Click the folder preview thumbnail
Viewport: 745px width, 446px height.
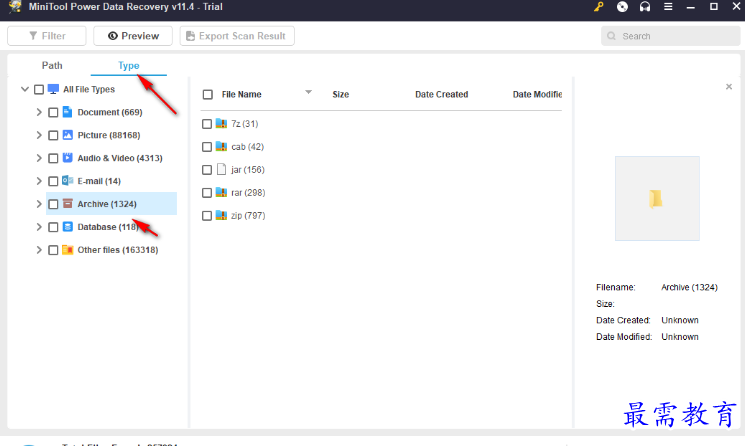pyautogui.click(x=657, y=199)
